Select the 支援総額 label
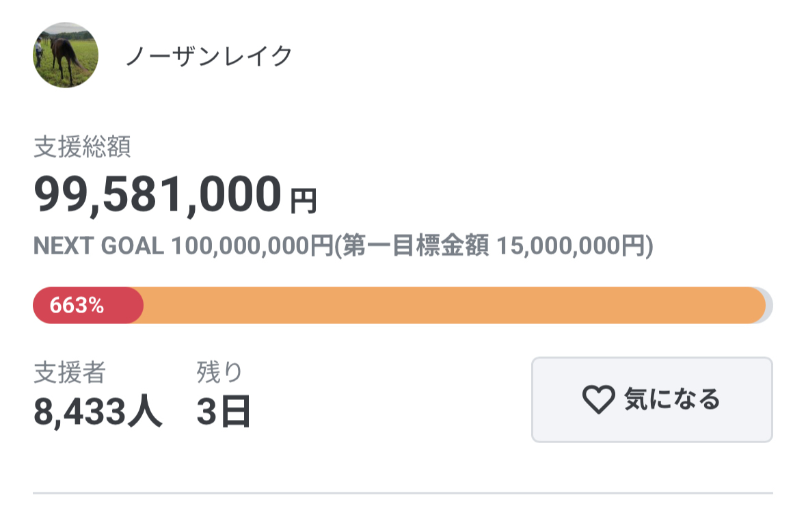The image size is (806, 532). click(x=82, y=148)
